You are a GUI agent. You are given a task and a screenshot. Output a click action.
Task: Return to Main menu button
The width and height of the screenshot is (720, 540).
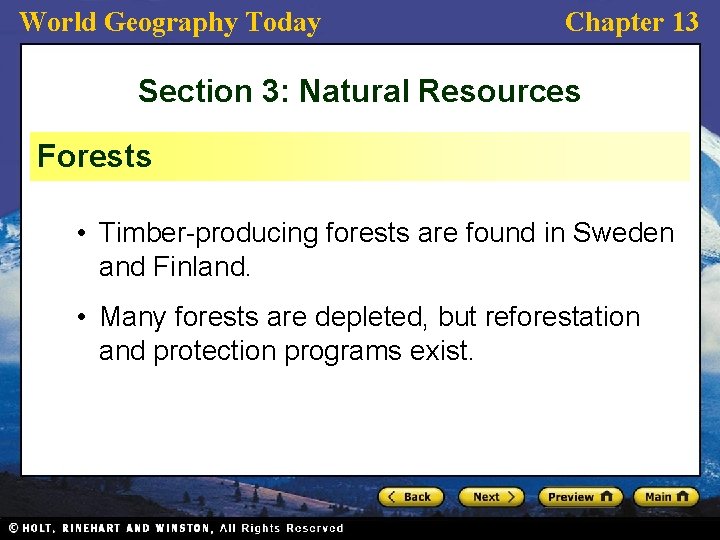coord(666,497)
